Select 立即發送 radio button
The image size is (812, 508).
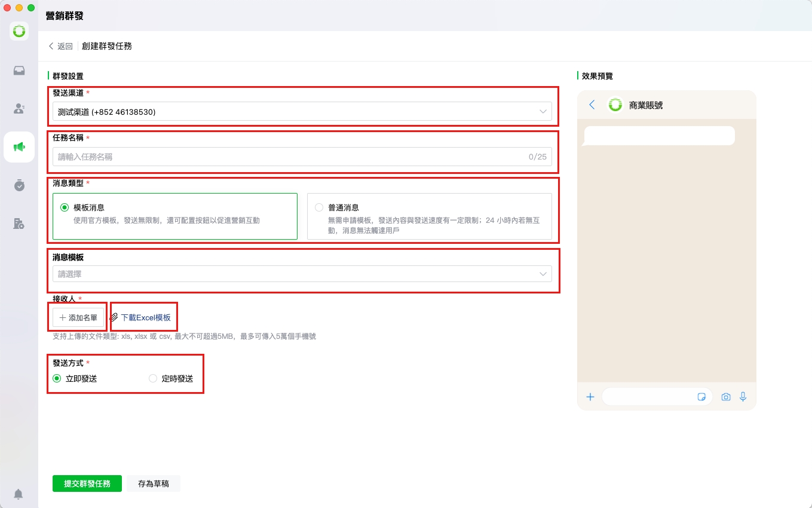coord(57,378)
